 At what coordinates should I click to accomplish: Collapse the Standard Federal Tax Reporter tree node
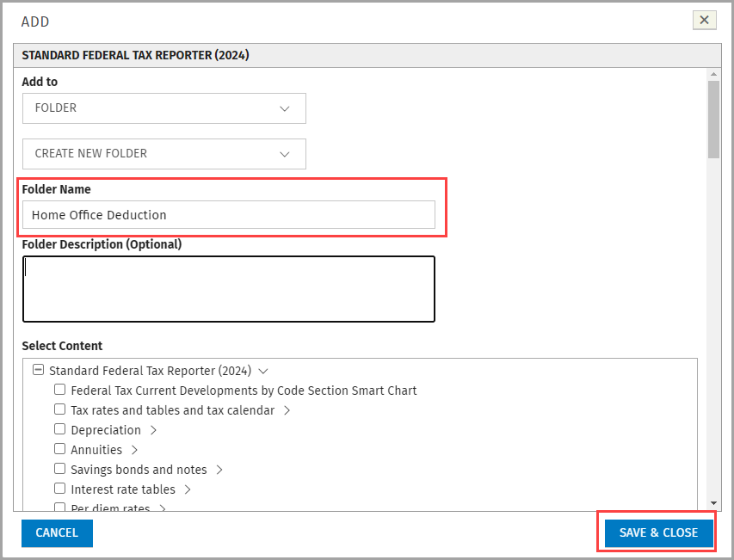(38, 370)
